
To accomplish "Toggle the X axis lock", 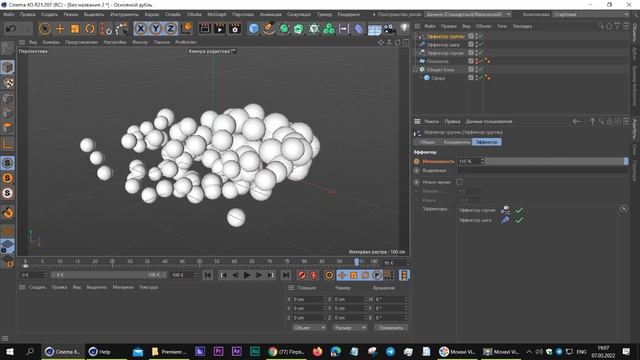I will coord(140,29).
